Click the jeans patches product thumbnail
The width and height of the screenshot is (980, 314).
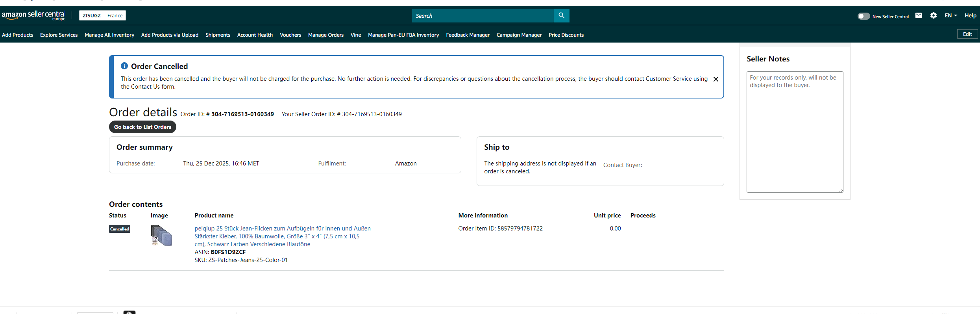coord(161,235)
